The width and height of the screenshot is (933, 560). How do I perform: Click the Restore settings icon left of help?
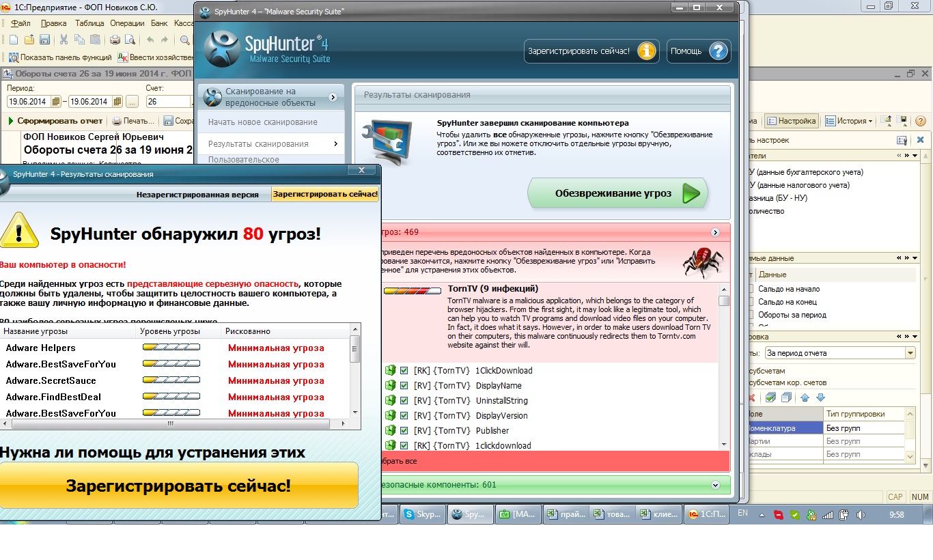[x=902, y=121]
